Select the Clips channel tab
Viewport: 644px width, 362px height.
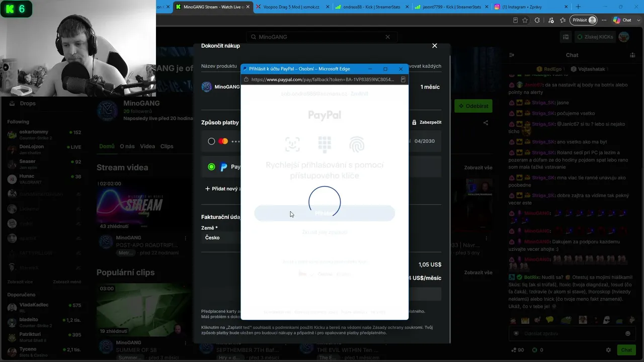tap(167, 146)
